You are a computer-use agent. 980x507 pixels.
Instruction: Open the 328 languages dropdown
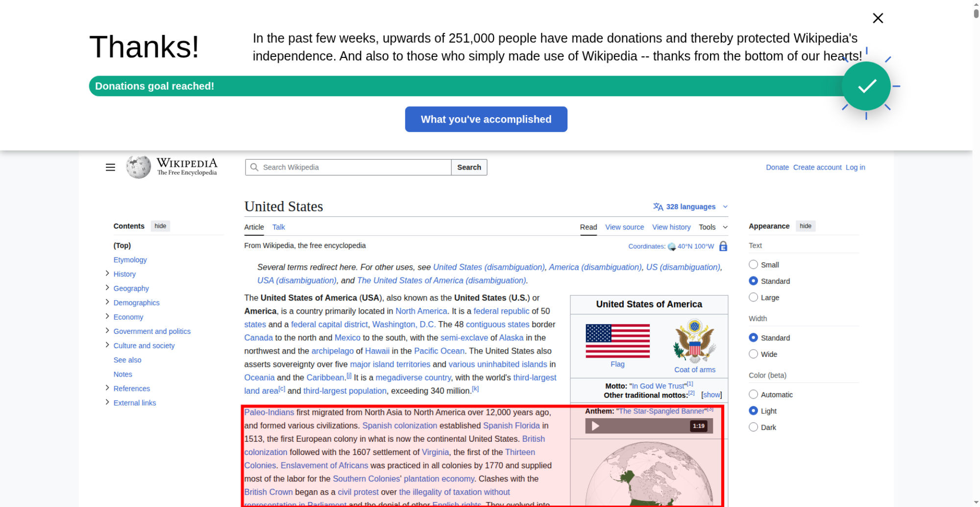[690, 207]
